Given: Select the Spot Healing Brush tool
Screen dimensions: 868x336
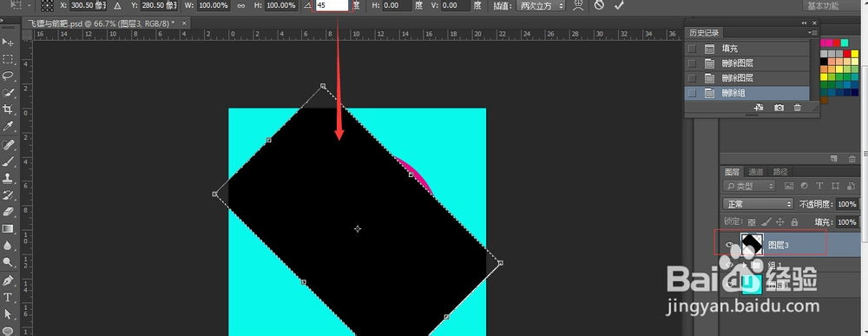Looking at the screenshot, I should 9,145.
